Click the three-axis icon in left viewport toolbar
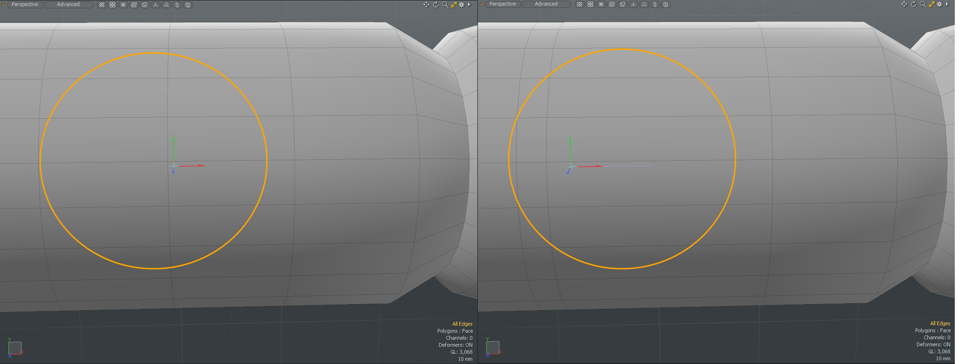The image size is (980, 364). 155,5
